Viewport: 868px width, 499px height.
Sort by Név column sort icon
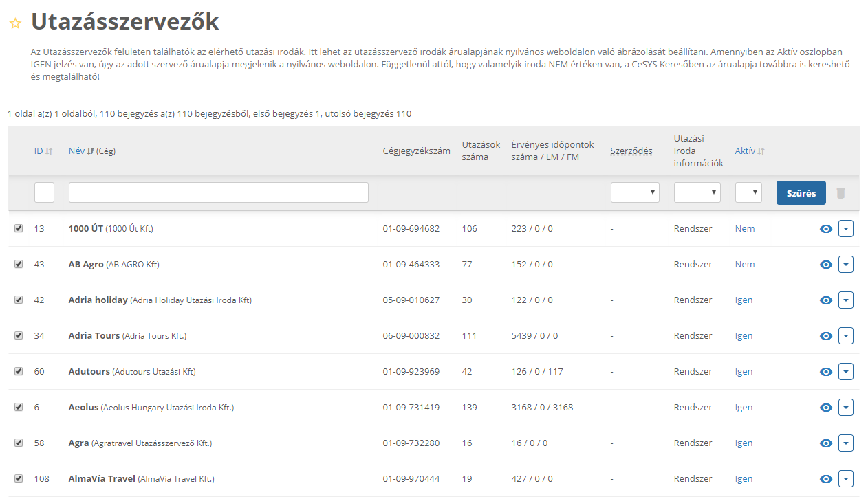coord(91,151)
